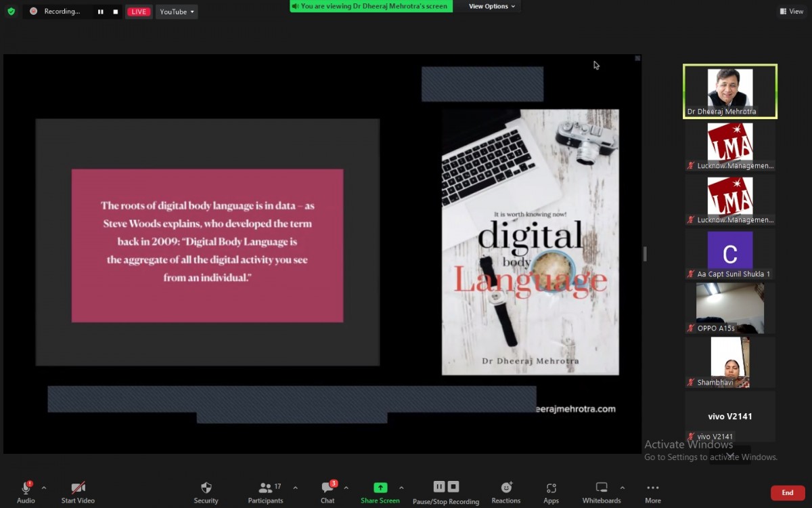The image size is (812, 508).
Task: Turn on the camera with Start Video
Action: [78, 492]
